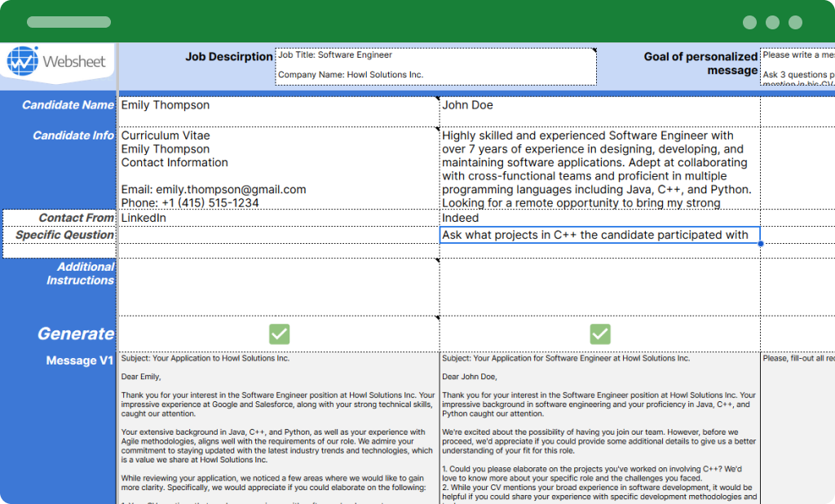Image resolution: width=835 pixels, height=504 pixels.
Task: Click the Specific Qeustion row label
Action: (x=64, y=235)
